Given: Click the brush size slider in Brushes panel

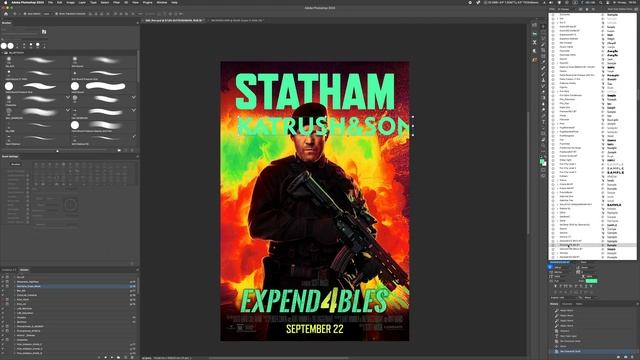Looking at the screenshot, I should (x=57, y=151).
